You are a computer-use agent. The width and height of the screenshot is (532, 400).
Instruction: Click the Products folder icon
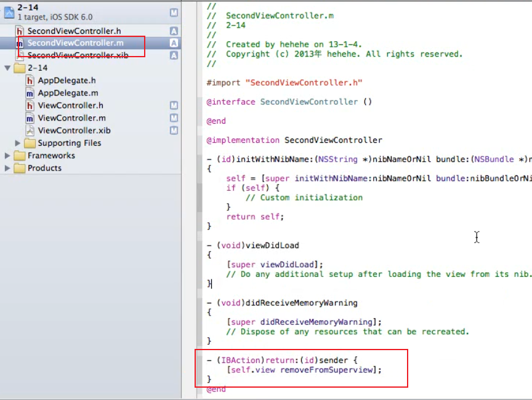[x=19, y=168]
